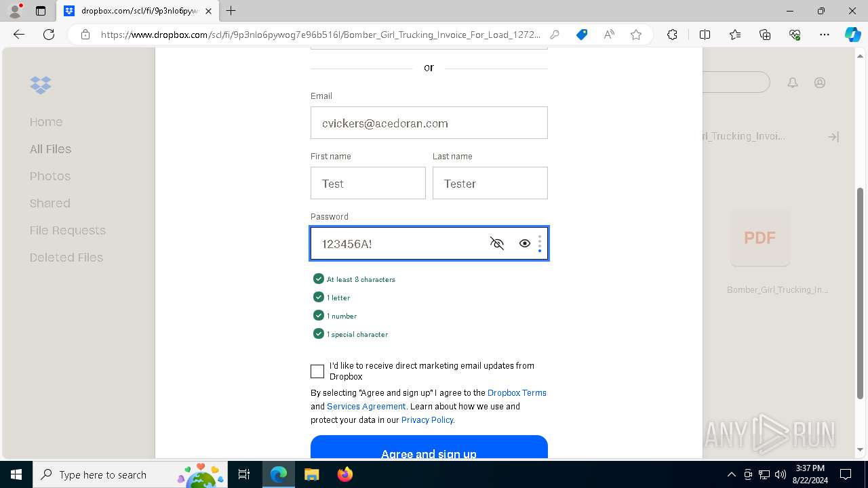This screenshot has width=868, height=488.
Task: Open browser Extensions menu
Action: tap(672, 35)
